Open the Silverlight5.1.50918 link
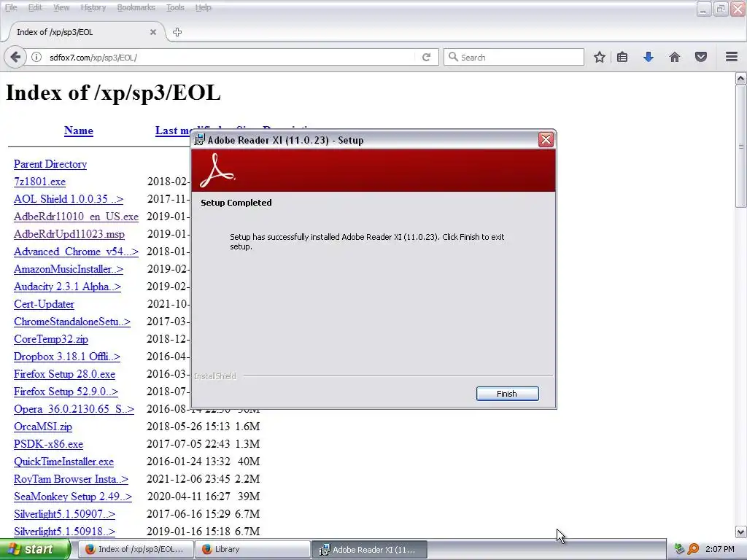 click(64, 532)
